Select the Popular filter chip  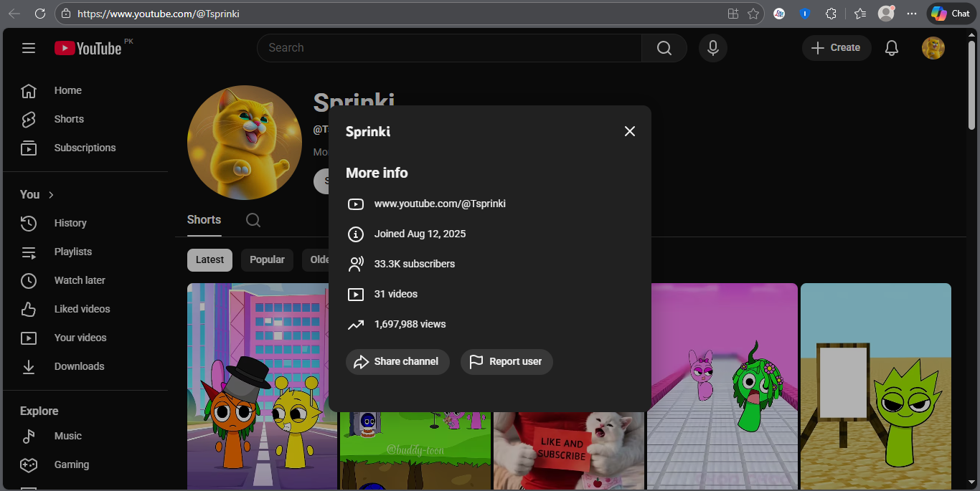point(267,260)
